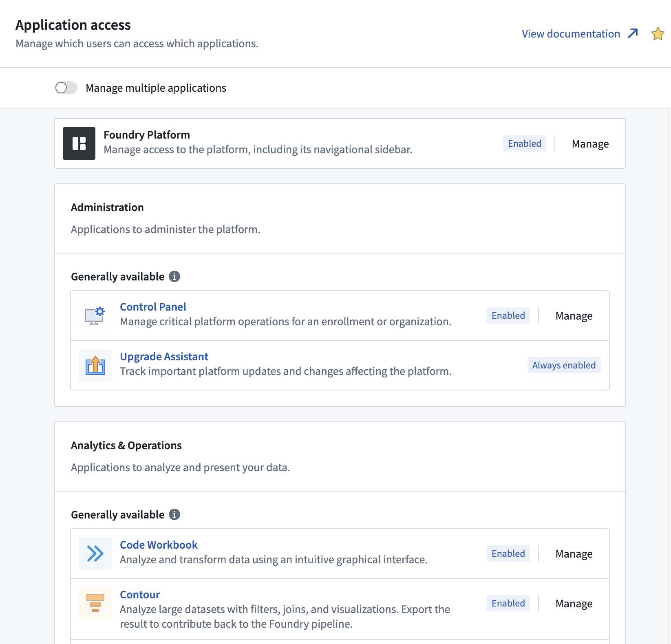This screenshot has width=671, height=644.
Task: Click 'Applications to administer the platform.' text
Action: click(166, 229)
